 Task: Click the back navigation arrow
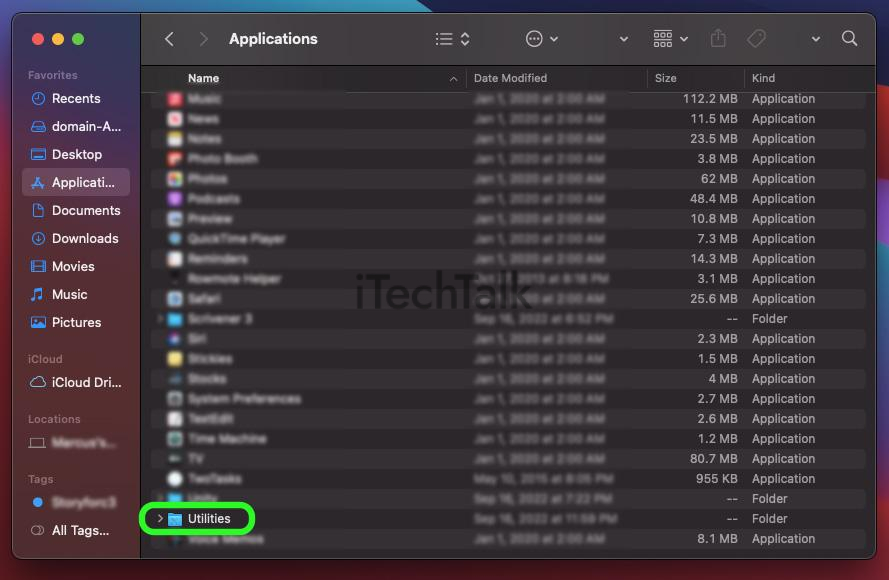coord(169,38)
